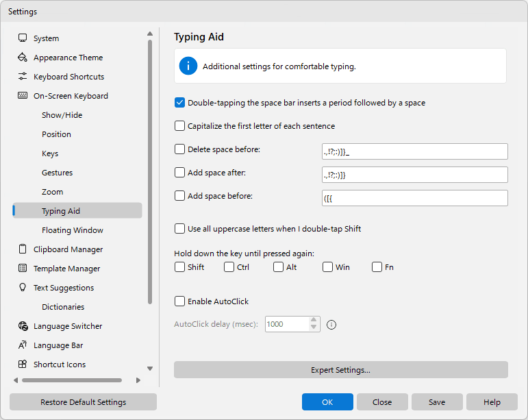Click the Add space after text field
The width and height of the screenshot is (528, 420).
(415, 175)
